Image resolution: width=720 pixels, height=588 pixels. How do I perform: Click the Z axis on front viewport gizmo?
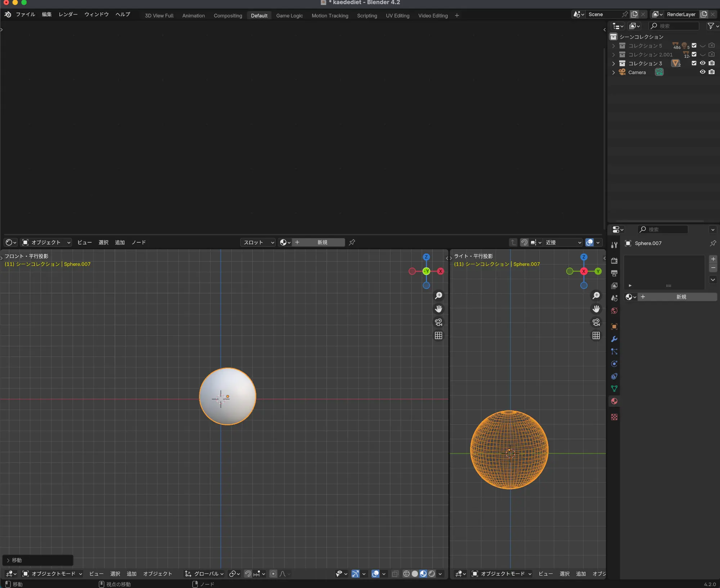click(x=426, y=257)
